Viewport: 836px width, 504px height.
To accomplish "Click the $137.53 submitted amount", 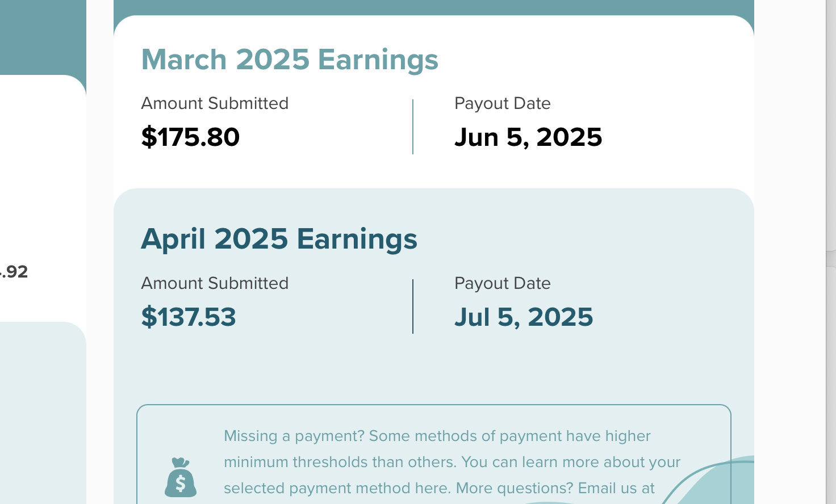I will (189, 317).
